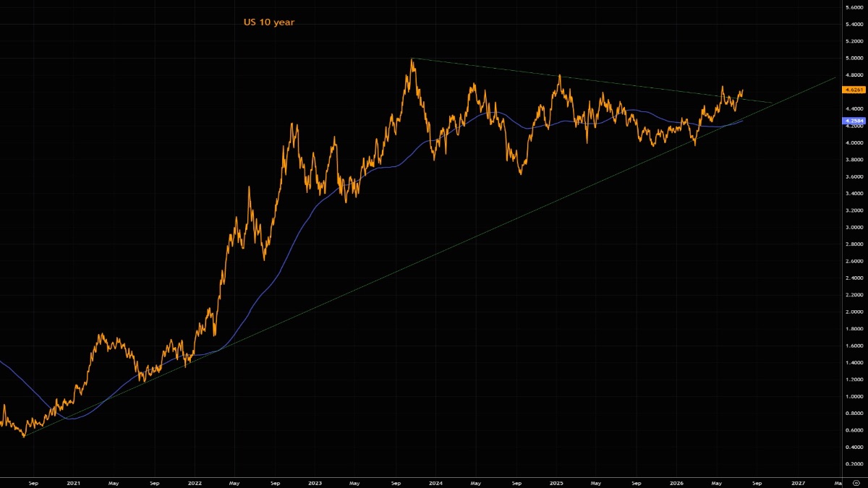Click the 5.6000 price axis label

(x=853, y=7)
